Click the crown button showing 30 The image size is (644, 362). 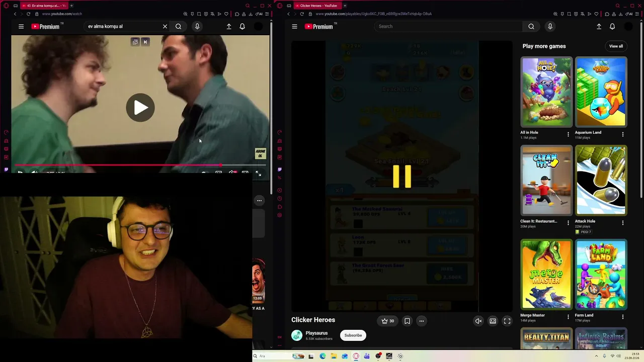click(x=388, y=321)
